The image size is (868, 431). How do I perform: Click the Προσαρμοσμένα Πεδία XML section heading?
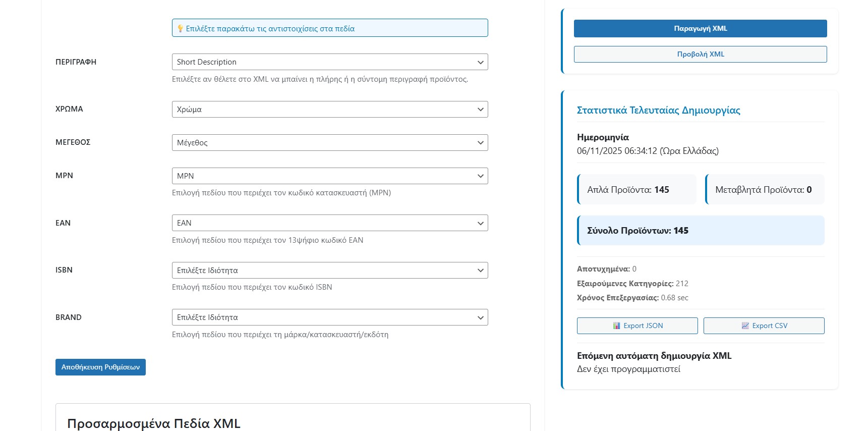coord(154,423)
